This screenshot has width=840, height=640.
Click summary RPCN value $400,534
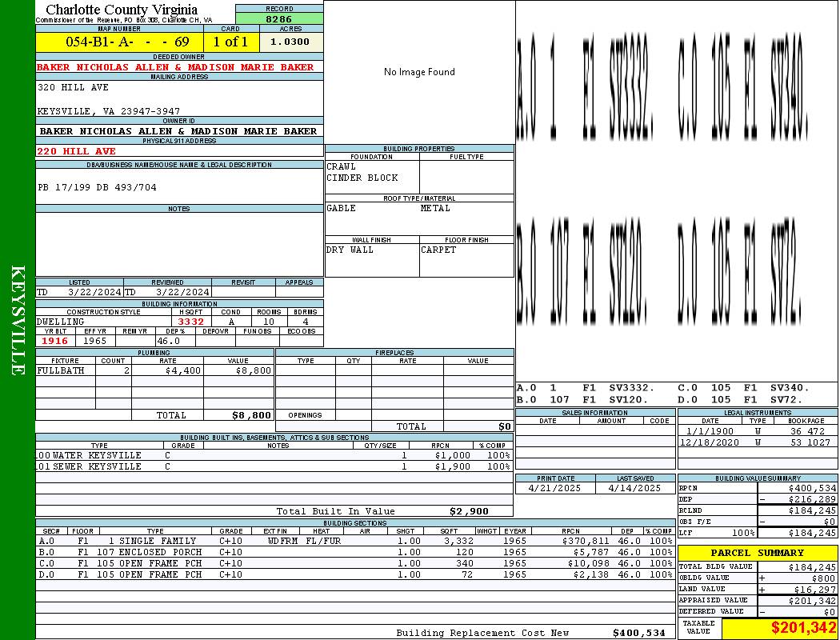tap(812, 489)
